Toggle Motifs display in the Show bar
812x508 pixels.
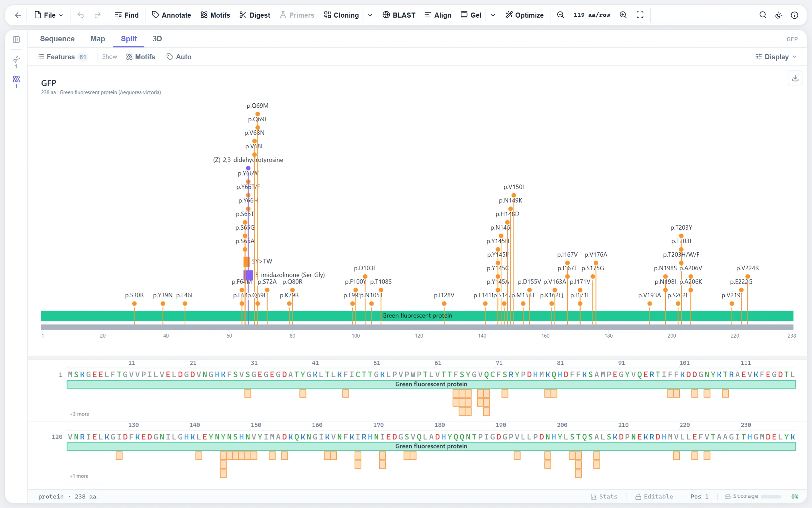coord(140,57)
